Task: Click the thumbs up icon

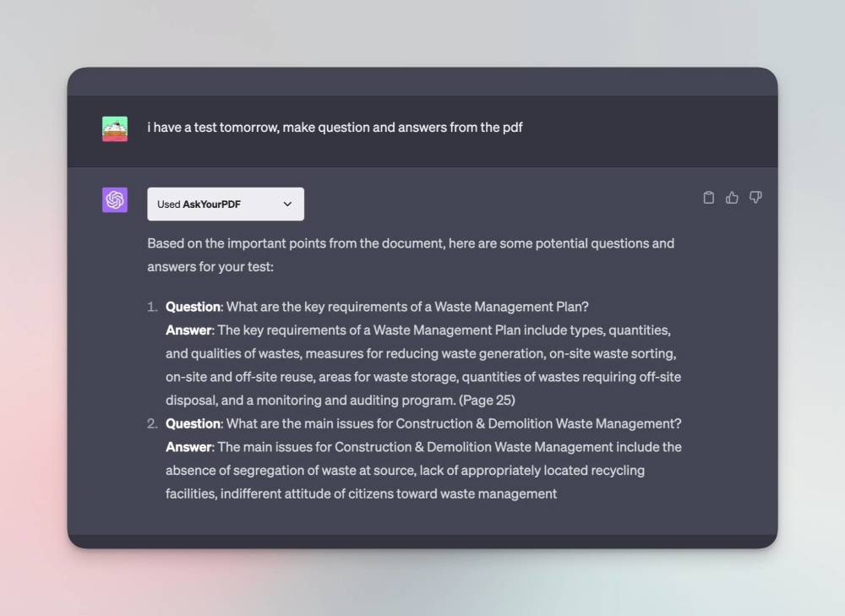Action: click(732, 198)
